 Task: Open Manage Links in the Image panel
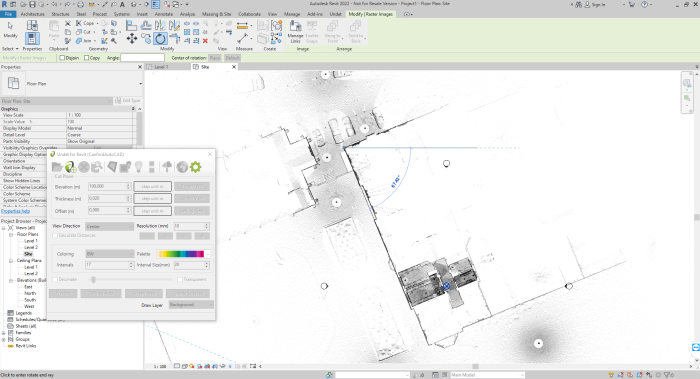295,32
